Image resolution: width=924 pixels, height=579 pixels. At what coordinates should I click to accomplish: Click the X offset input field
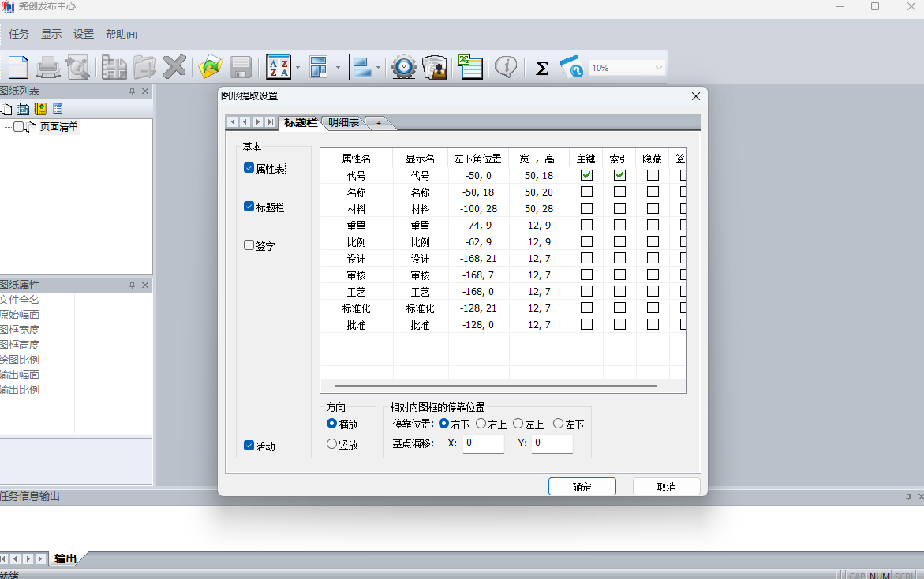483,443
